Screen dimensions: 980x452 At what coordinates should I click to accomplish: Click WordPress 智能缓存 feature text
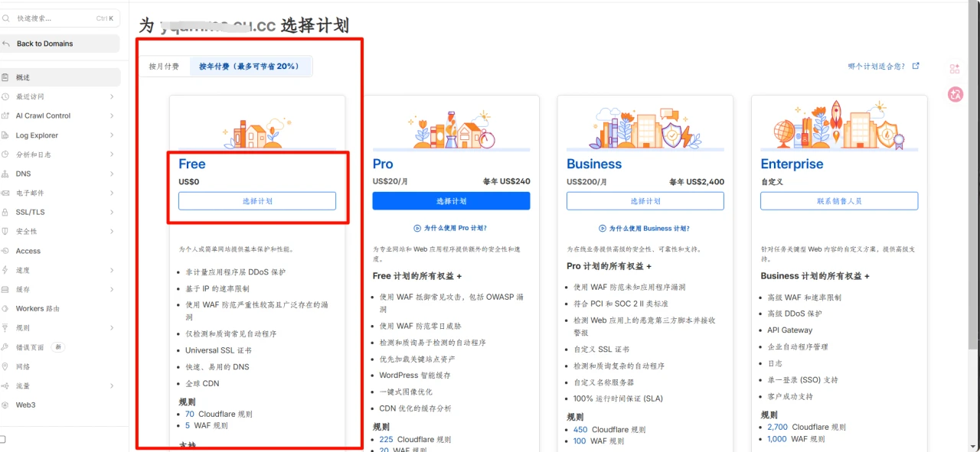tap(415, 376)
